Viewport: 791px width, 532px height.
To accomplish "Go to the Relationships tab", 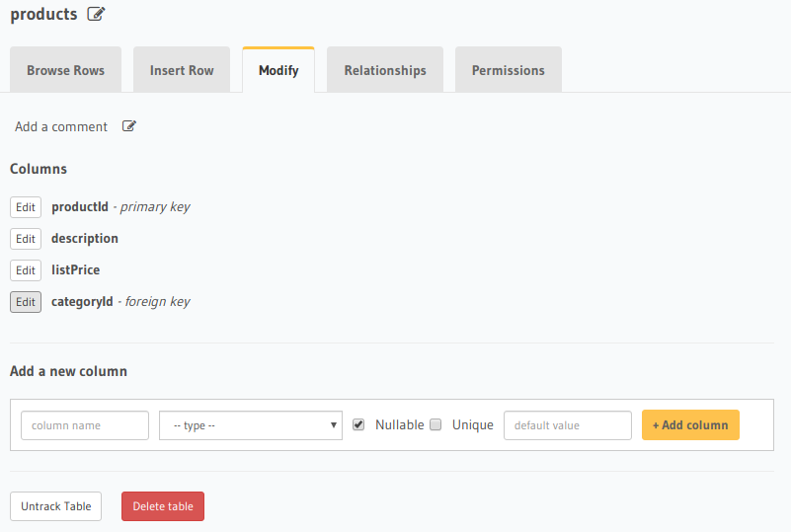I will click(385, 71).
